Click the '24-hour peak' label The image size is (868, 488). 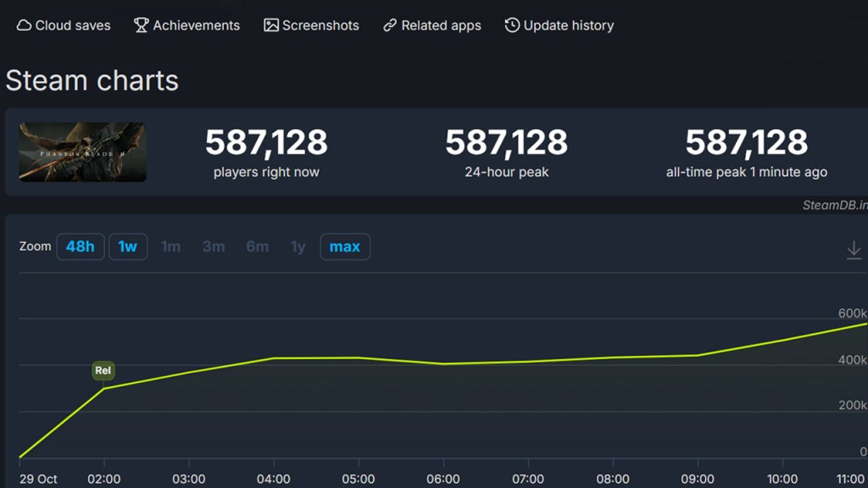click(x=507, y=172)
